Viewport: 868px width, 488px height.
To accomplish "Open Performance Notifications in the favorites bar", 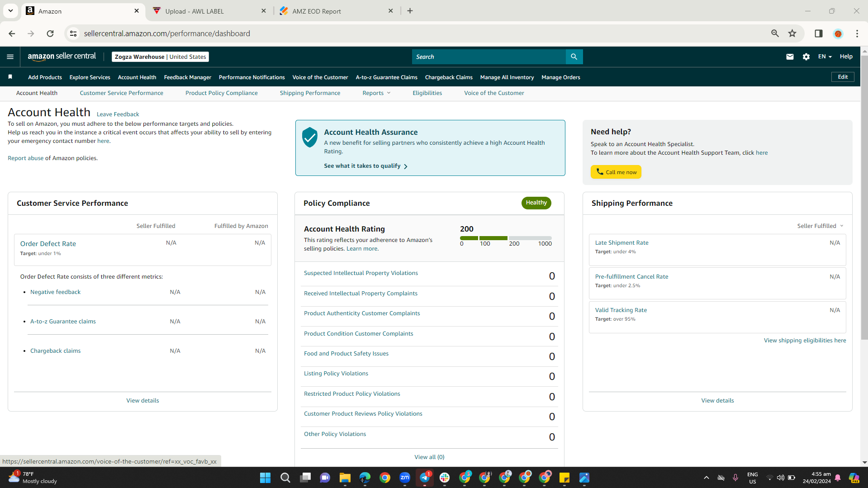I will click(x=251, y=77).
